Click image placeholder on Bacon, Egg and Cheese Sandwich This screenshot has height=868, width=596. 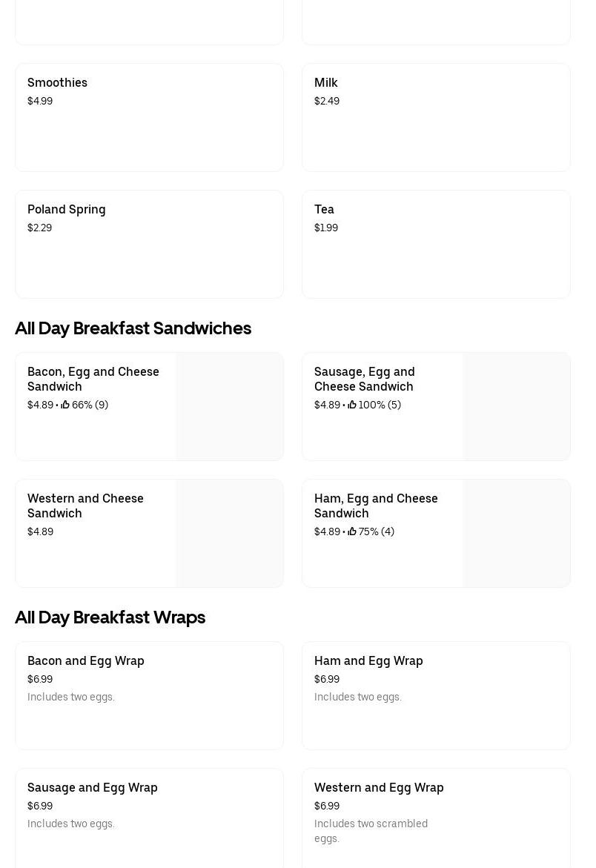pos(229,406)
